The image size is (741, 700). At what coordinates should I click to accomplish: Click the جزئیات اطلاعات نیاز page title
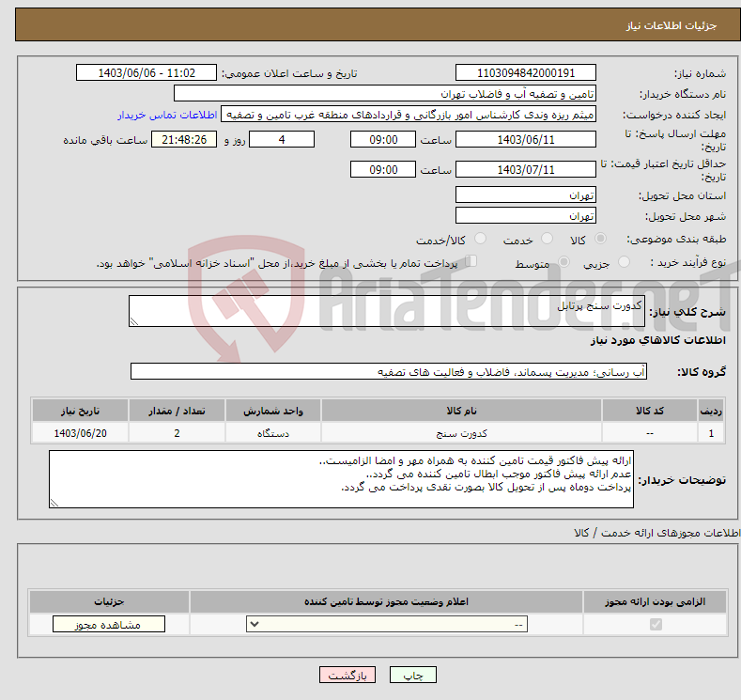click(x=672, y=25)
